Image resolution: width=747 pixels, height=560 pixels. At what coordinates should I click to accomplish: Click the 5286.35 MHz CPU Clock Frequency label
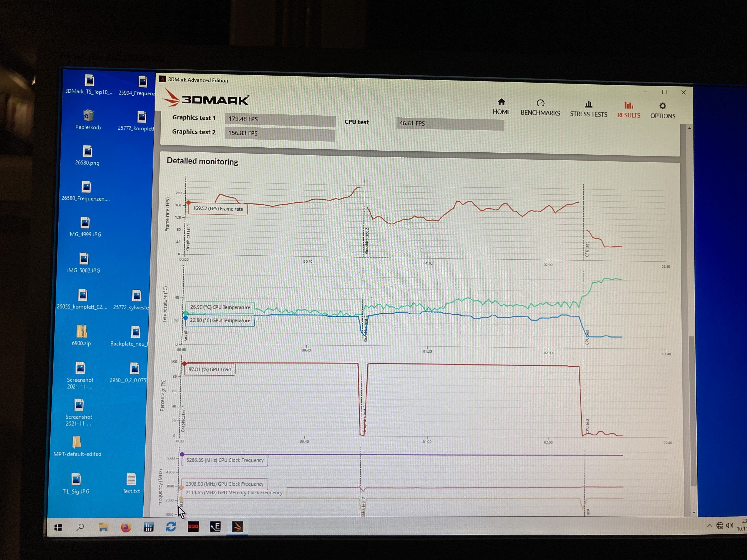[225, 460]
